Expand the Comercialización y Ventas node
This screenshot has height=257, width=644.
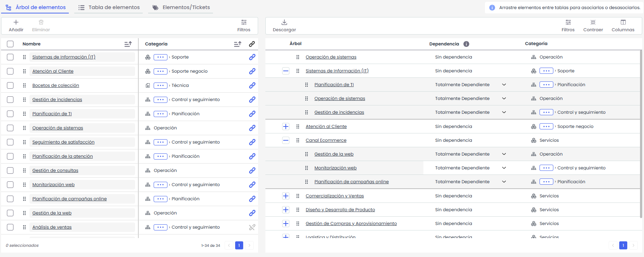286,196
